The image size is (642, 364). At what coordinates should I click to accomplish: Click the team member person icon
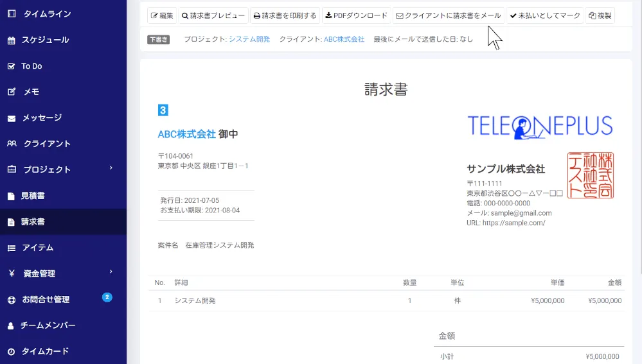(x=11, y=325)
